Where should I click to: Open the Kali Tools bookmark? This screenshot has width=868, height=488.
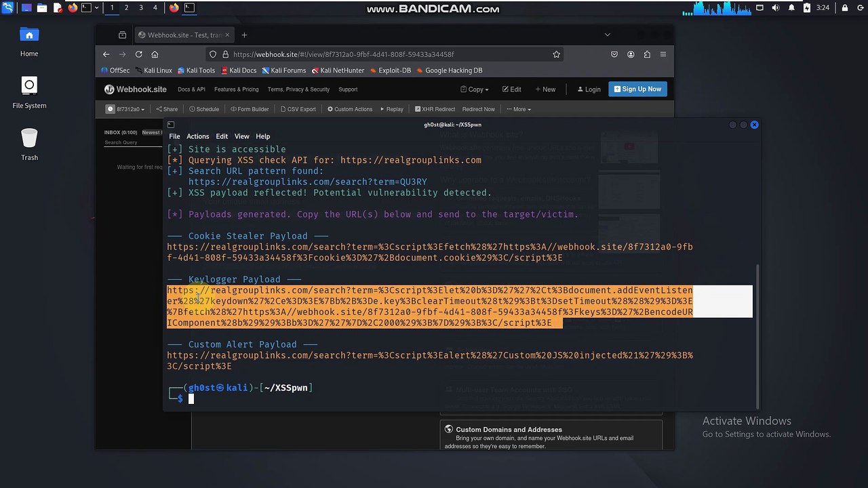197,70
